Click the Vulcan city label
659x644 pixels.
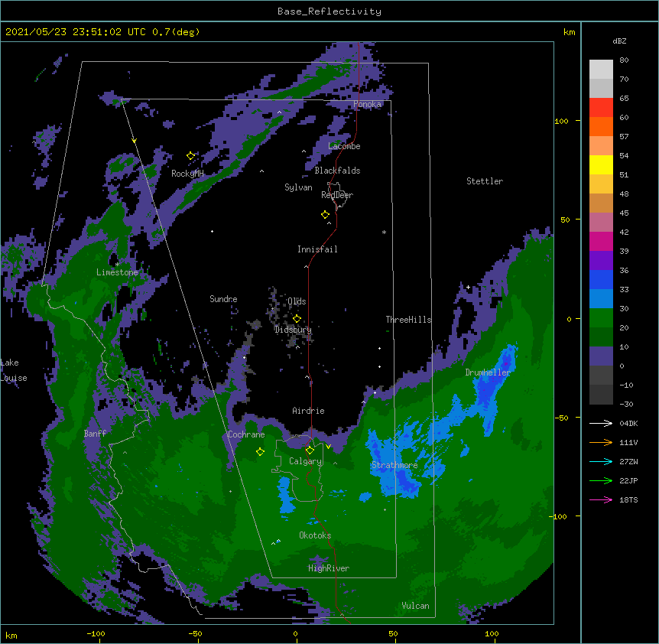pyautogui.click(x=415, y=606)
